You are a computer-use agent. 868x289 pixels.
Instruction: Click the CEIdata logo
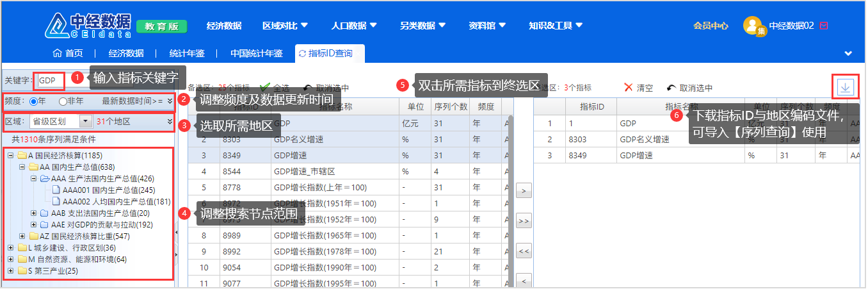87,24
